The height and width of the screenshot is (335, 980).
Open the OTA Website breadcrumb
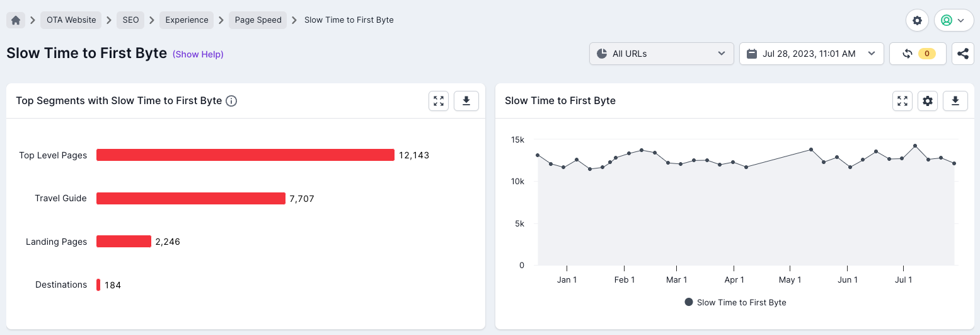(71, 20)
